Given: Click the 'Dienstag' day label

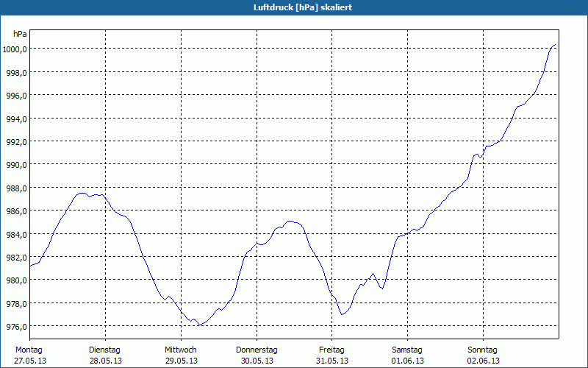Looking at the screenshot, I should (104, 350).
